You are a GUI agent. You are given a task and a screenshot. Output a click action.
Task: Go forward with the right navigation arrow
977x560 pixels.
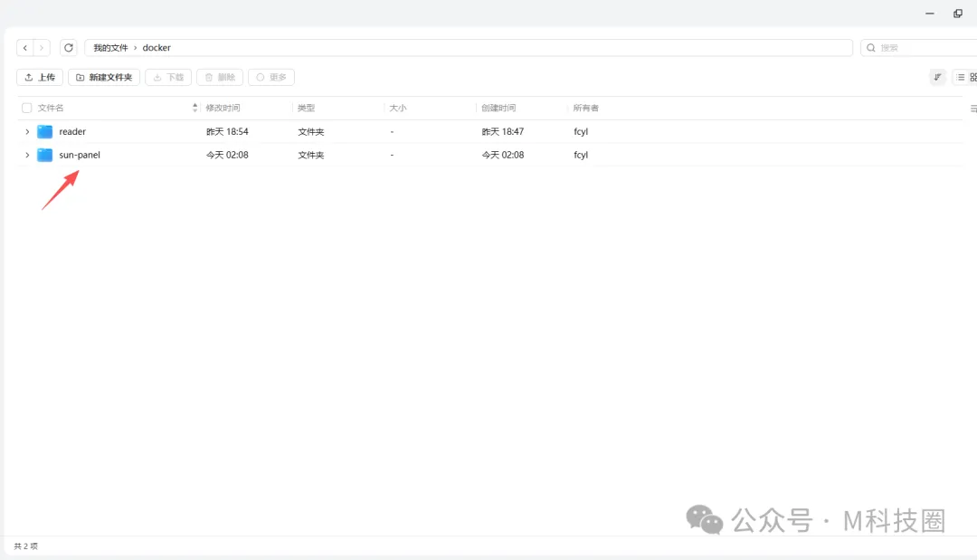tap(42, 47)
